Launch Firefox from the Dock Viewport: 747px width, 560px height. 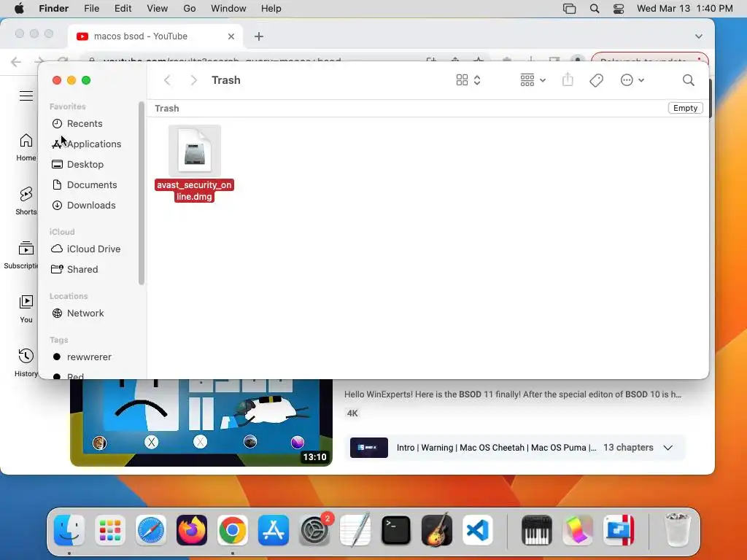192,530
